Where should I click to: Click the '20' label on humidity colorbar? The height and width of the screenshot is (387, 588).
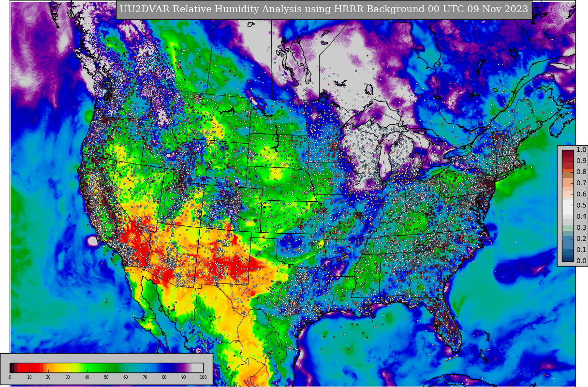click(48, 377)
